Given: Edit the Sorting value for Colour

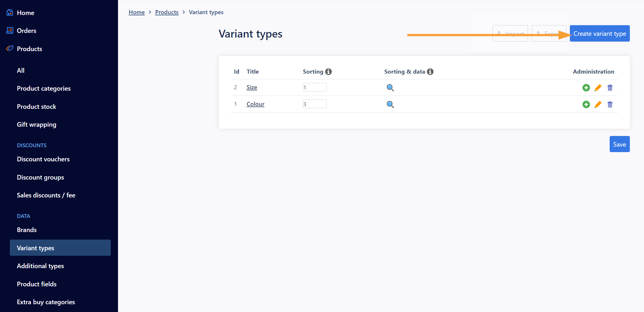Looking at the screenshot, I should [314, 104].
